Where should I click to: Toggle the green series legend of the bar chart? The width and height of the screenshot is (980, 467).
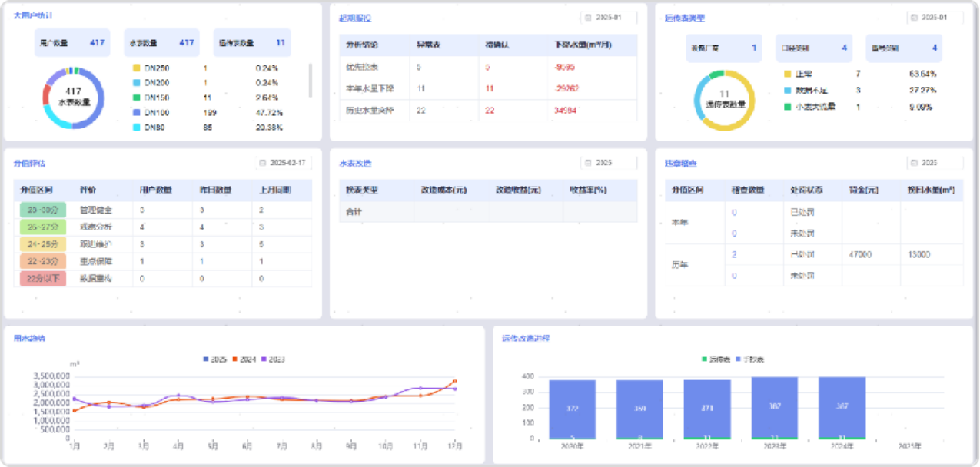(716, 359)
